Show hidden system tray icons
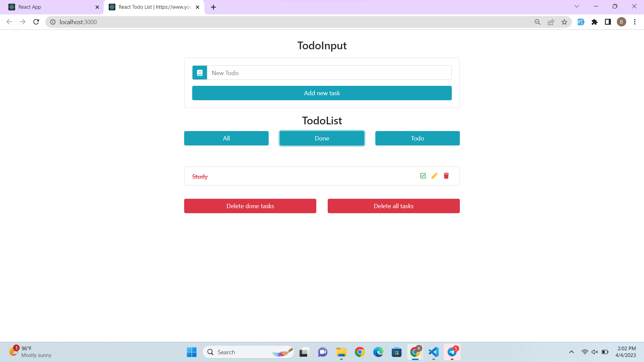This screenshot has width=644, height=362. pos(572,352)
